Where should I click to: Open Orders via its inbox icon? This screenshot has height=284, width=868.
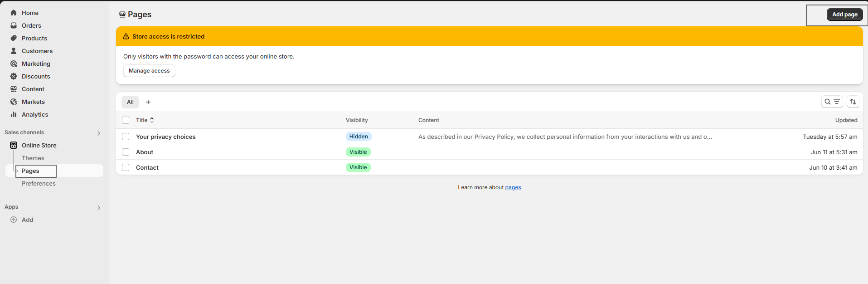coord(14,25)
